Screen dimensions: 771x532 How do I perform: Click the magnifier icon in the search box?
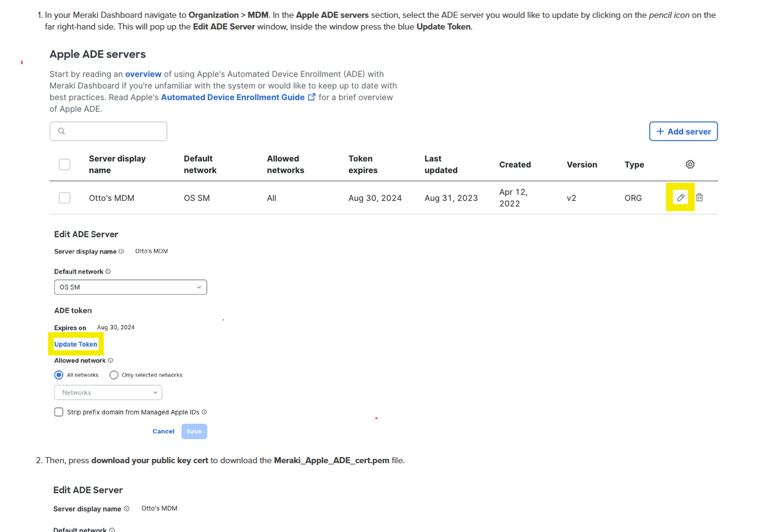61,131
